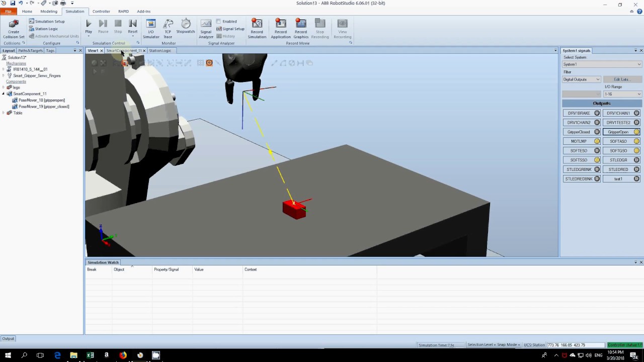
Task: Open Snap Mode dropdown in status bar
Action: (509, 345)
